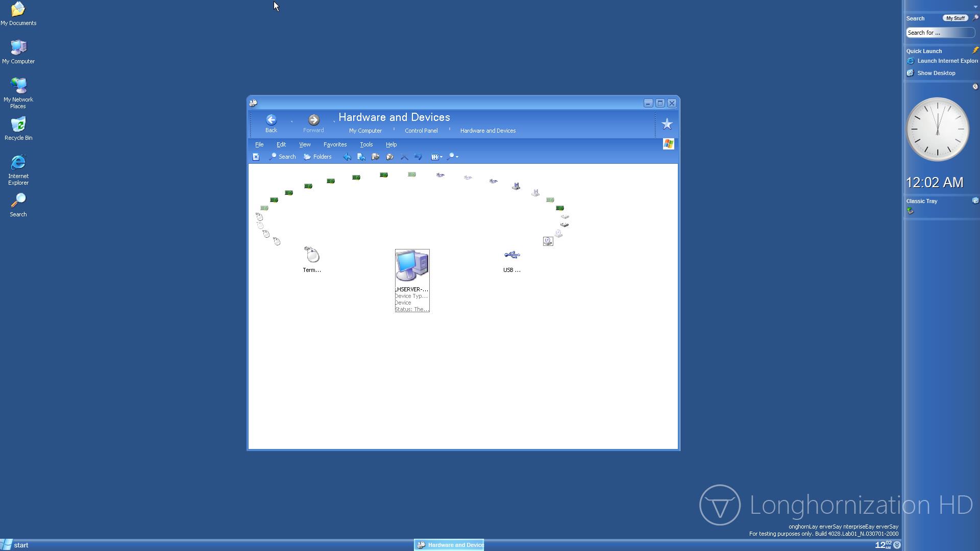Click the sidebar Search for input field
980x551 pixels.
(x=939, y=33)
